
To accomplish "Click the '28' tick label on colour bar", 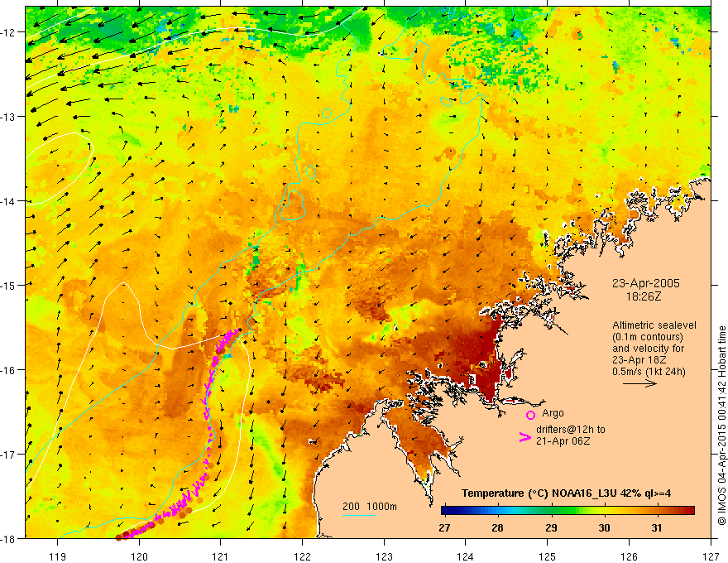I will coord(498,528).
